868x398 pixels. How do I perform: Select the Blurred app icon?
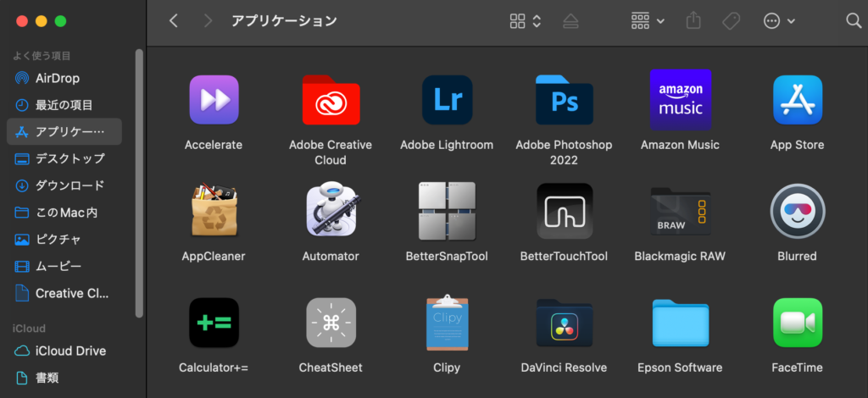(798, 211)
